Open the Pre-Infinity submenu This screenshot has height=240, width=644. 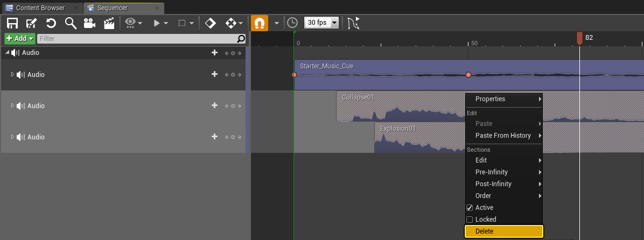click(504, 172)
